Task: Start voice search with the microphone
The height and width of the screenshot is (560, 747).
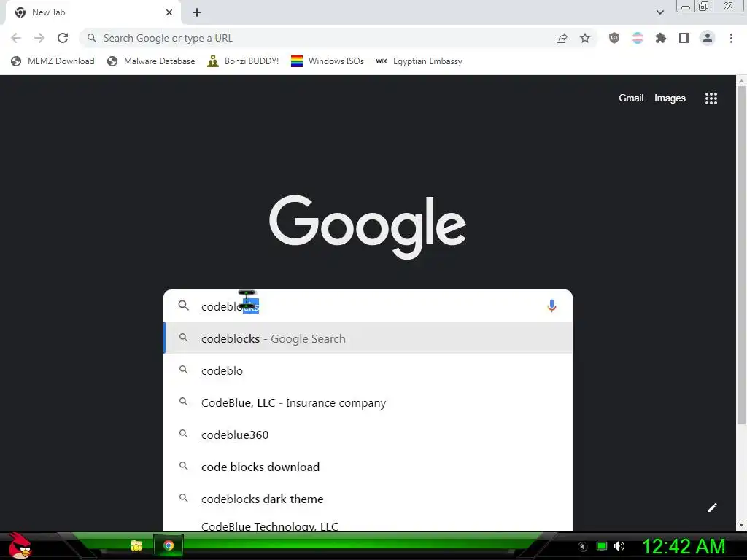Action: 551,306
